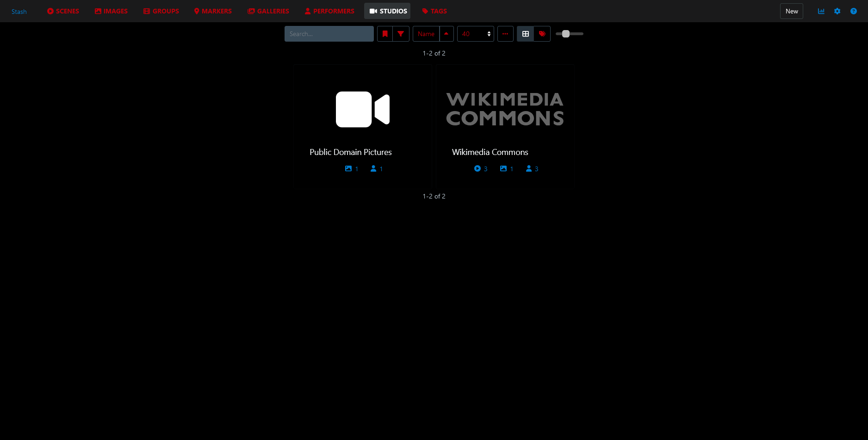Screen dimensions: 868x440
Task: Open the Images tab
Action: (111, 11)
